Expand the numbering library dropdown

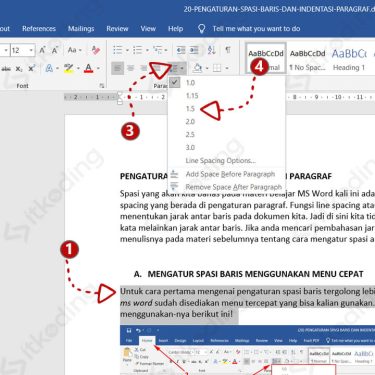[x=147, y=50]
